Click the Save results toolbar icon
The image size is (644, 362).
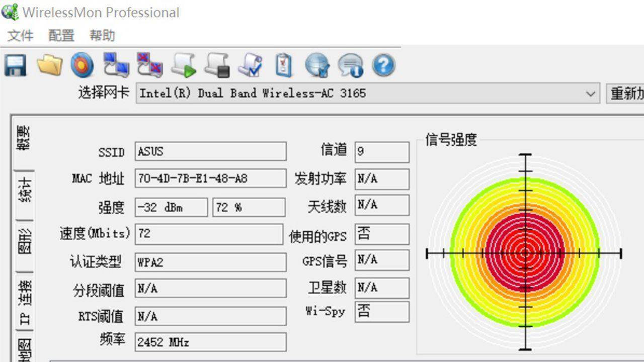pos(15,65)
